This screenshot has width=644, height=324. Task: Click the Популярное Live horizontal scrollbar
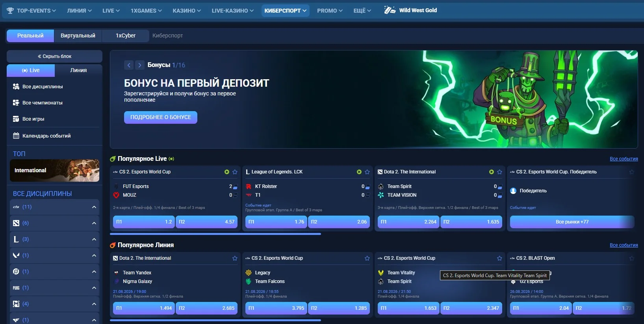(x=215, y=234)
